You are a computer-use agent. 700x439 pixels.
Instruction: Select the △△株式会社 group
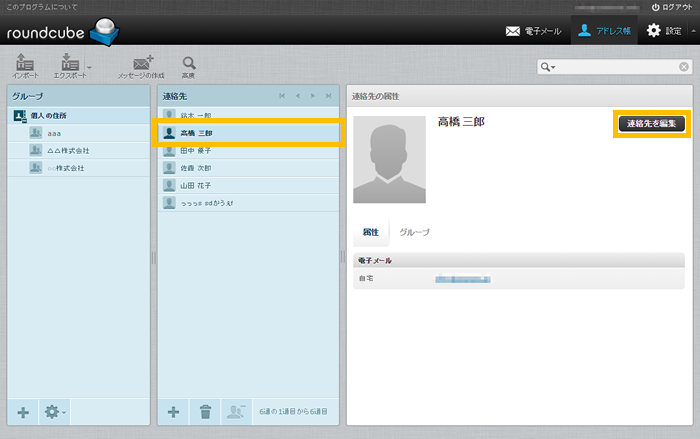[68, 150]
